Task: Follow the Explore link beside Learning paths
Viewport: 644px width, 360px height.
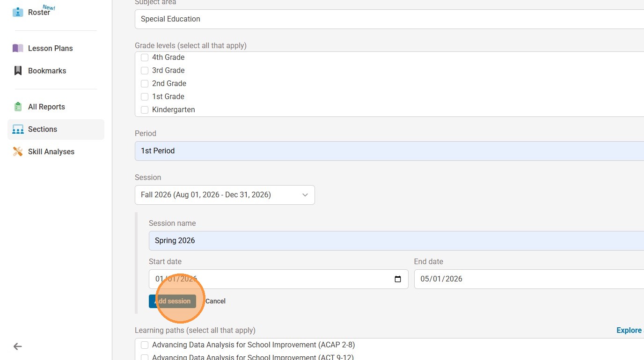Action: tap(630, 330)
